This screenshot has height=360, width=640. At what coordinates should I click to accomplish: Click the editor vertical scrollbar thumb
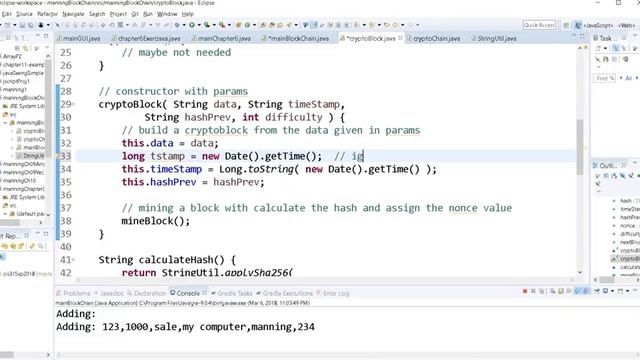click(x=580, y=147)
